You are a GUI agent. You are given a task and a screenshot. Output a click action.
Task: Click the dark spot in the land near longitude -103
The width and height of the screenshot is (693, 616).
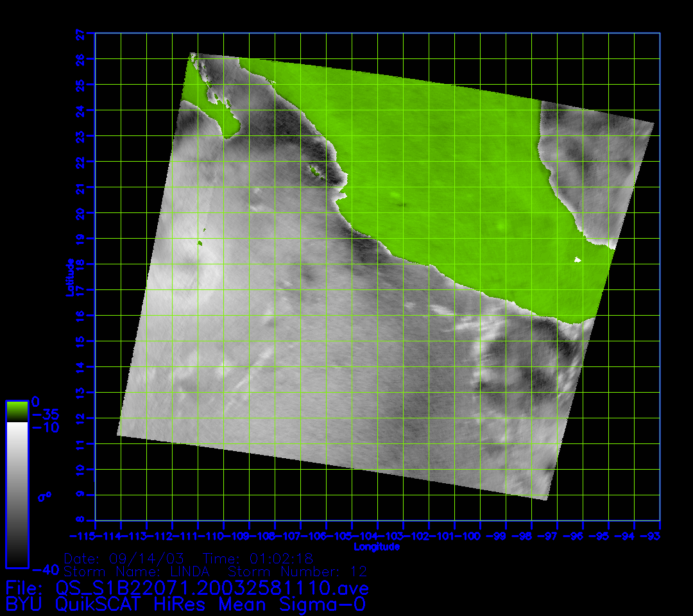point(403,205)
